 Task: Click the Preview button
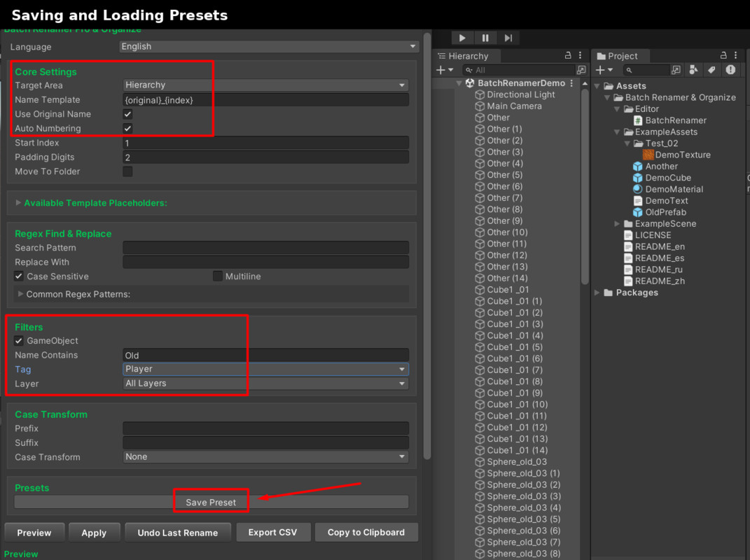[x=34, y=533]
